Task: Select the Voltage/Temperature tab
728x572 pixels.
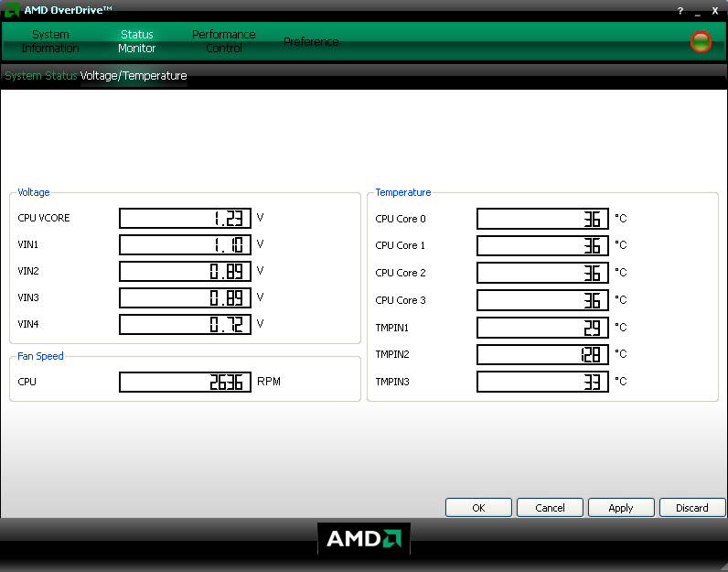Action: coord(134,76)
